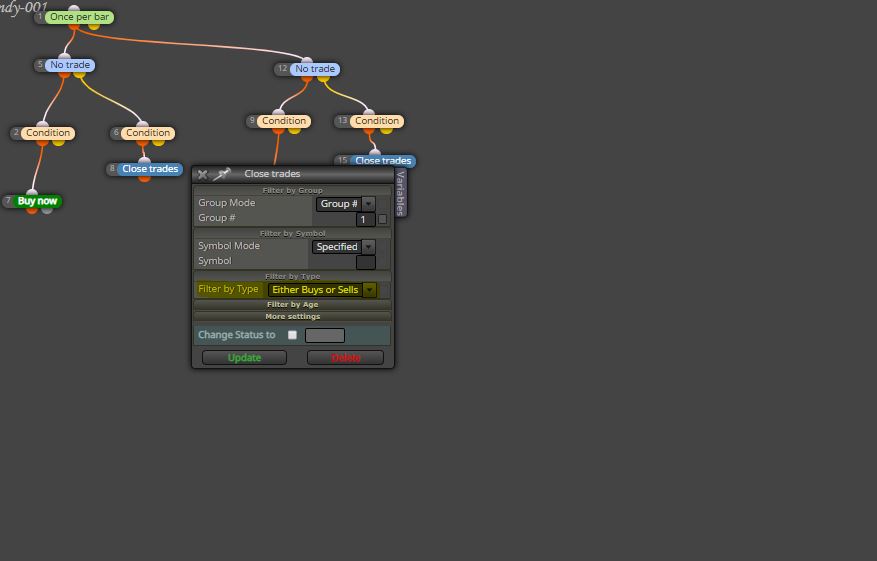This screenshot has height=561, width=877.
Task: Click the orange output connector of Condition 2
Action: pyautogui.click(x=43, y=142)
